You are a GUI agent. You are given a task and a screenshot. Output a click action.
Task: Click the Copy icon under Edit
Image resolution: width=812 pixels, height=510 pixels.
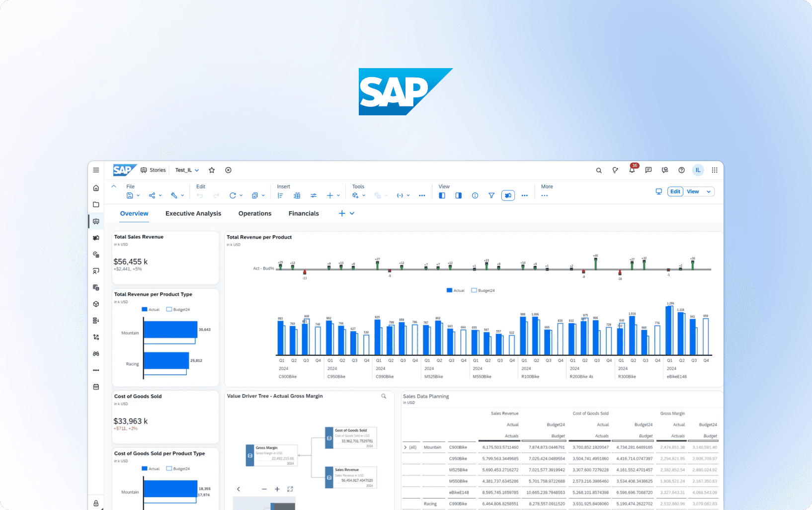254,195
